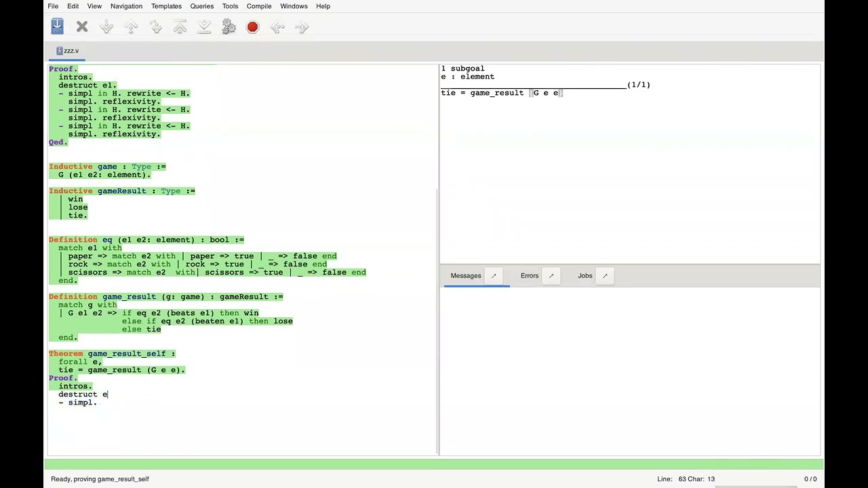This screenshot has width=868, height=488.
Task: Click 'e : element' hypothesis in goals
Action: point(468,77)
